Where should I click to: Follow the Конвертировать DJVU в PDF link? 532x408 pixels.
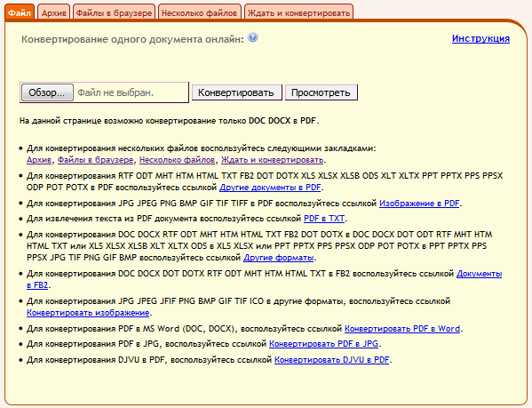pyautogui.click(x=332, y=359)
